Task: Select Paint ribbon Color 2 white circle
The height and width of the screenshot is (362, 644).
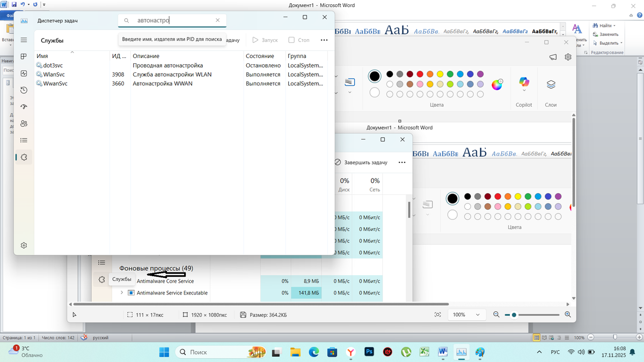Action: coord(375,92)
